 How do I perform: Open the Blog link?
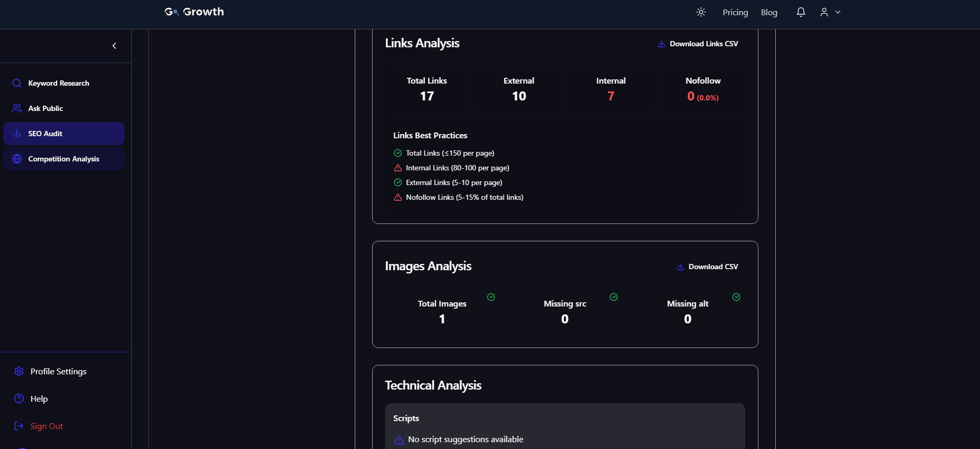[769, 12]
